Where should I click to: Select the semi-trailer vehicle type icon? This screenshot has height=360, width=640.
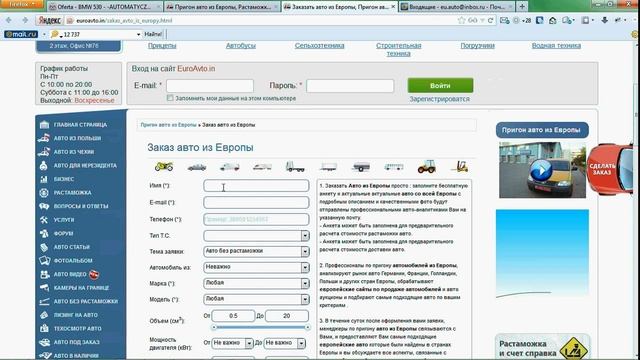tap(328, 167)
